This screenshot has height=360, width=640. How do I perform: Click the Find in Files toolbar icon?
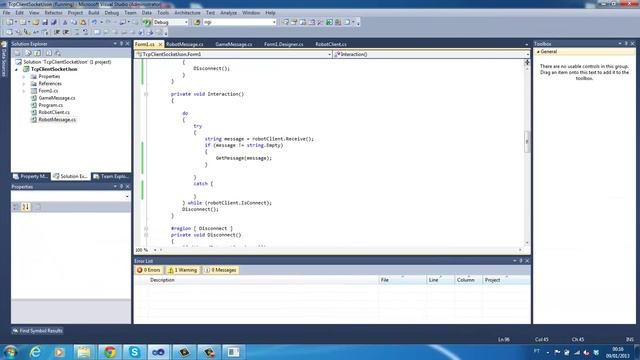pyautogui.click(x=197, y=22)
